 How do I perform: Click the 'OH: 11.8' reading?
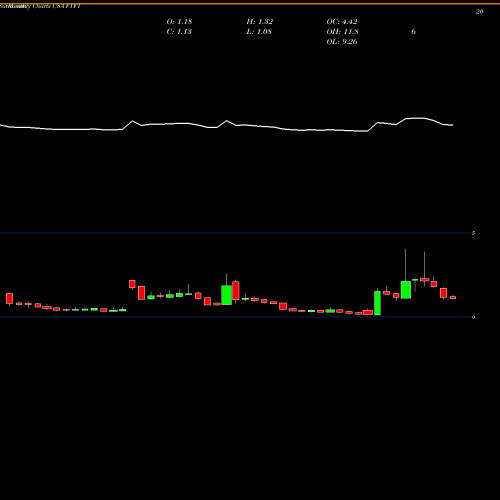point(342,32)
